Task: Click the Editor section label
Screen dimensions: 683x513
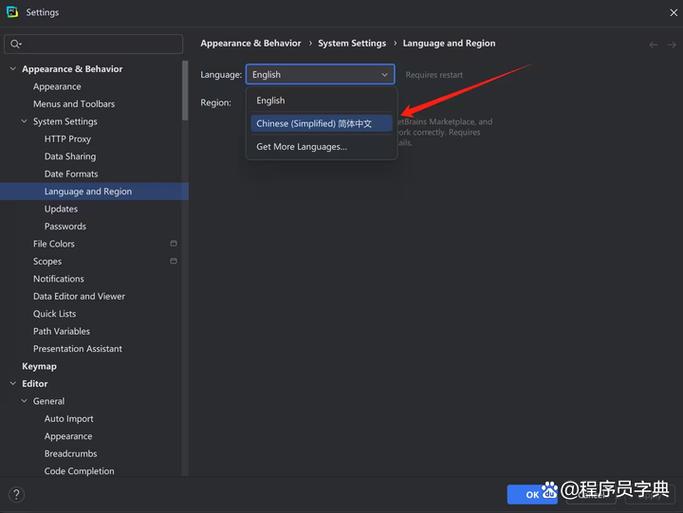Action: [x=35, y=384]
